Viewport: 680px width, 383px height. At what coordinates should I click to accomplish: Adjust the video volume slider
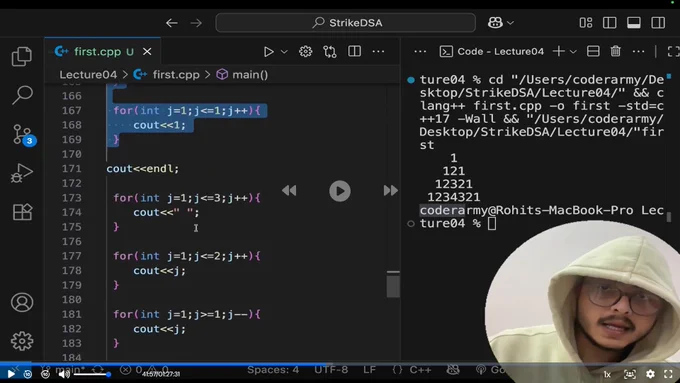click(x=91, y=374)
